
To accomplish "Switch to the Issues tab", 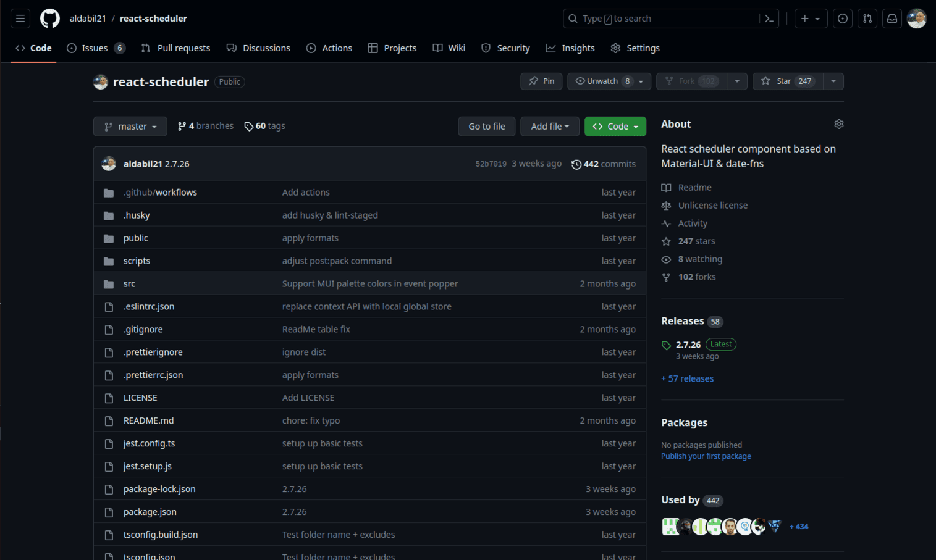I will pyautogui.click(x=96, y=48).
